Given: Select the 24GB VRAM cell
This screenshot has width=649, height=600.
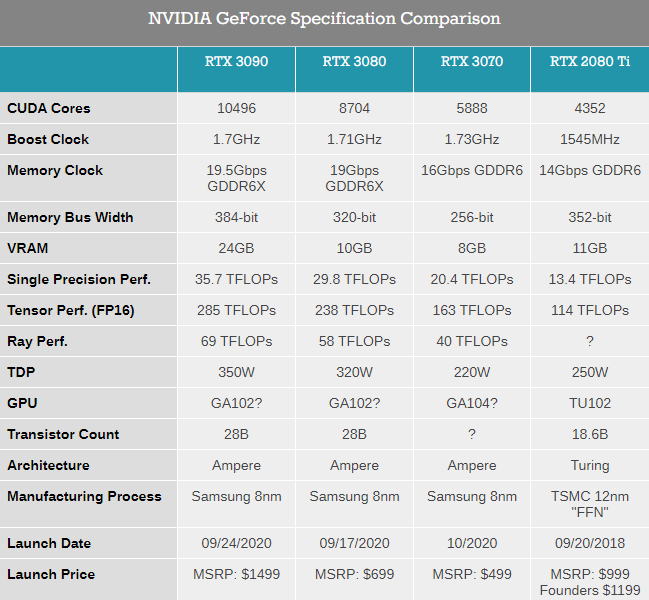Looking at the screenshot, I should pos(236,248).
